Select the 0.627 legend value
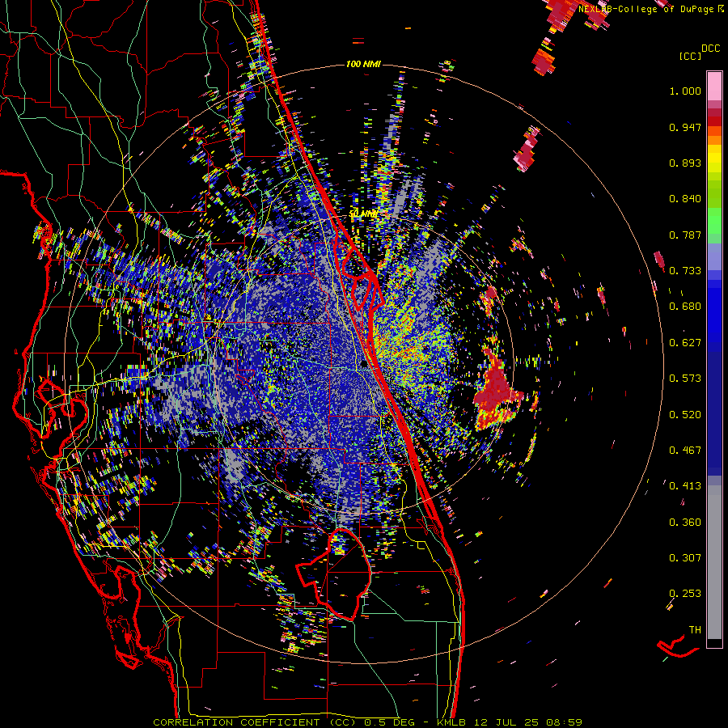The height and width of the screenshot is (728, 728). point(685,343)
